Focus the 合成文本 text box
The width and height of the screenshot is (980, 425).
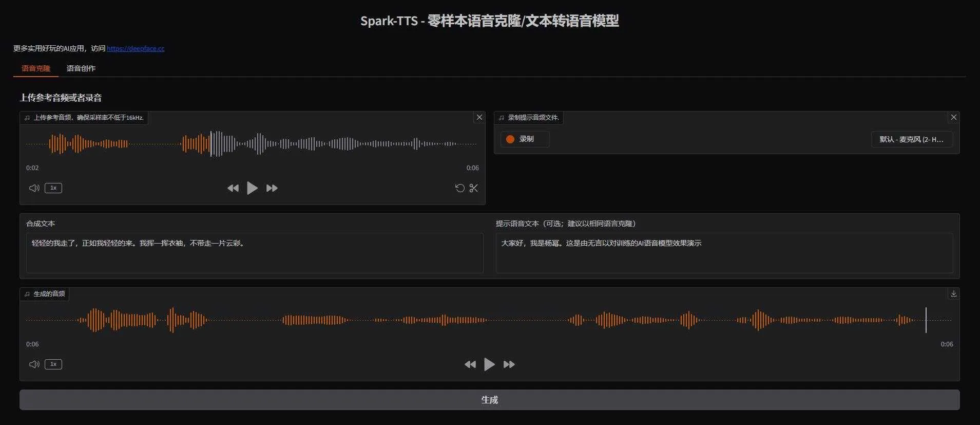point(255,253)
